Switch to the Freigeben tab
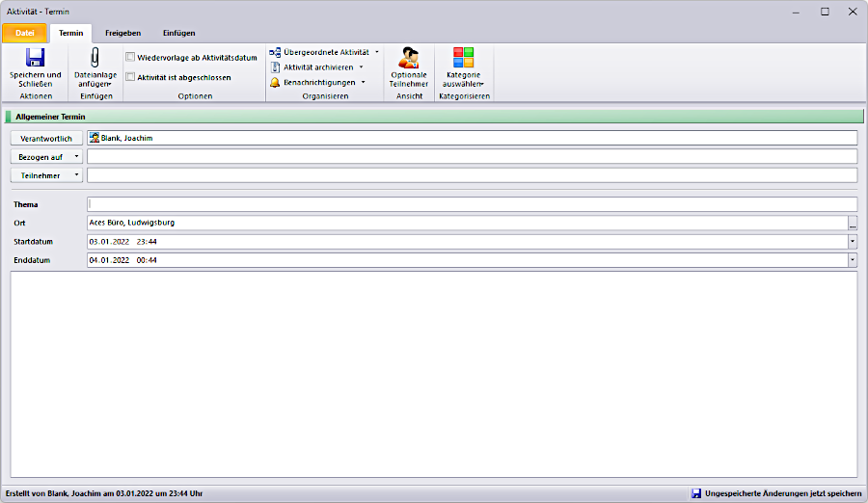The image size is (868, 503). click(122, 33)
